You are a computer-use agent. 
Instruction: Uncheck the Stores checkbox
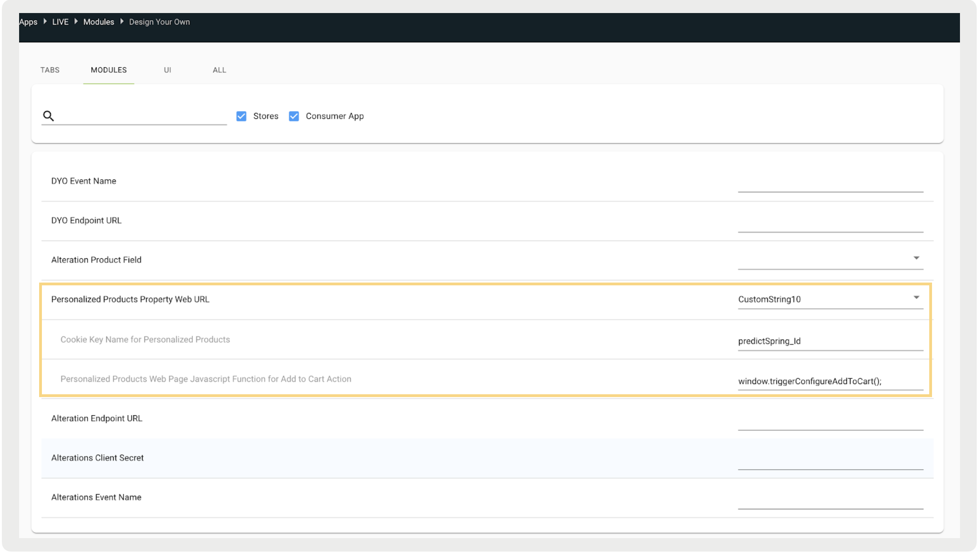(x=241, y=116)
